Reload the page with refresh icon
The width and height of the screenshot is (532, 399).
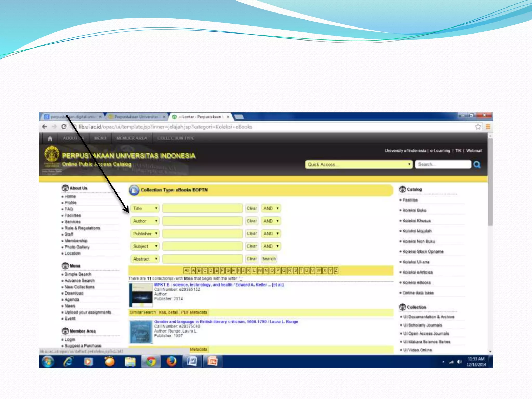click(x=64, y=127)
